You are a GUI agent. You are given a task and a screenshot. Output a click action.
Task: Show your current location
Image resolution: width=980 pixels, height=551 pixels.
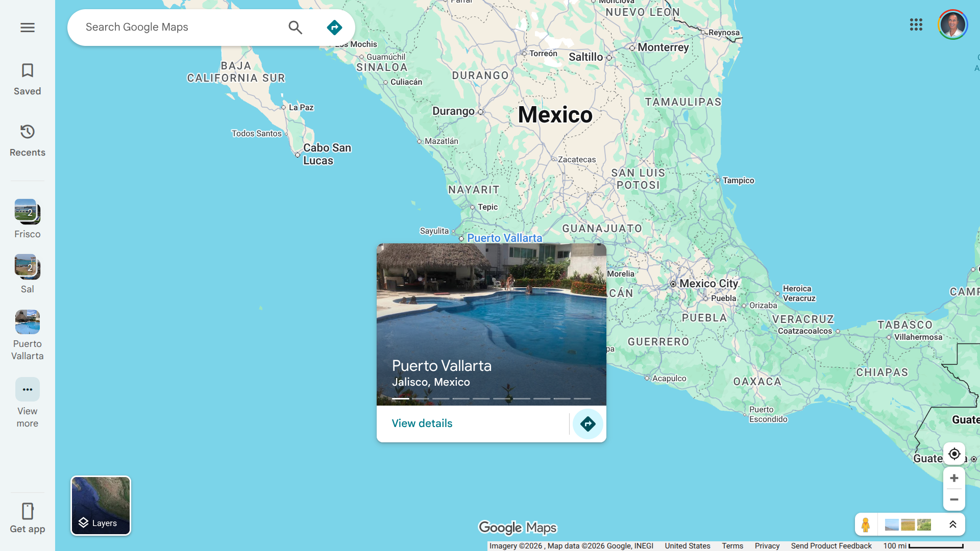click(x=954, y=454)
